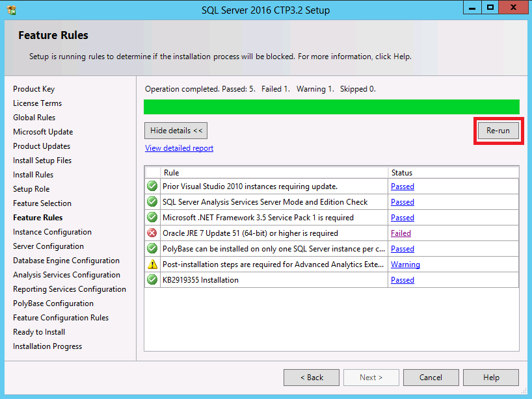
Task: Select Installation Progress step
Action: (47, 346)
